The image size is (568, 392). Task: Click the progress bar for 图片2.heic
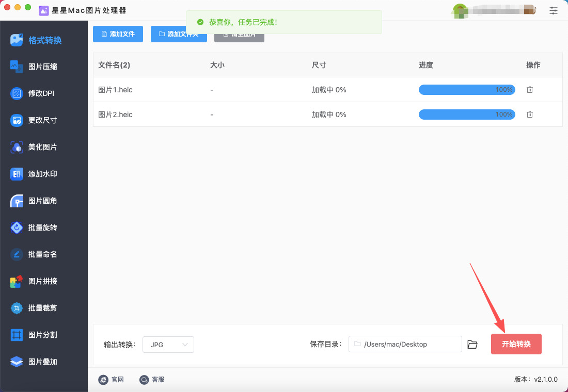click(x=467, y=115)
